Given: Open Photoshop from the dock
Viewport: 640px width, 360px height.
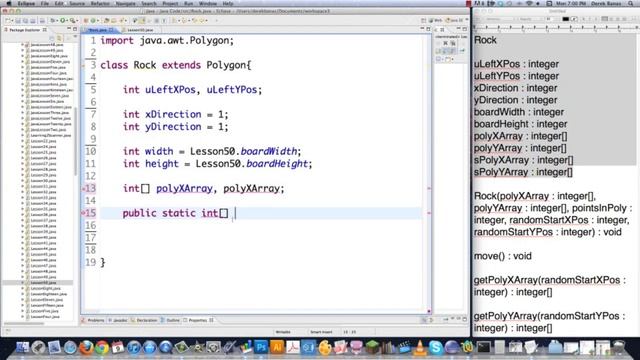Looking at the screenshot, I should pos(261,347).
